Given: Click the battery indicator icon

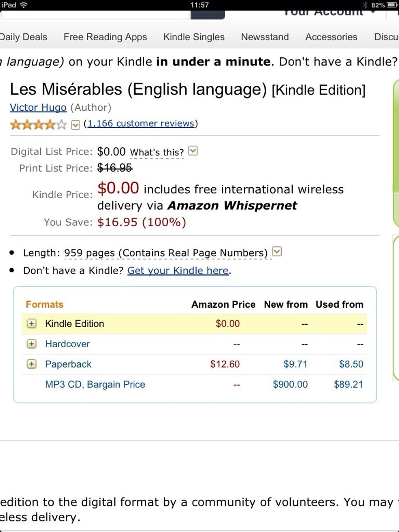Looking at the screenshot, I should (x=392, y=5).
